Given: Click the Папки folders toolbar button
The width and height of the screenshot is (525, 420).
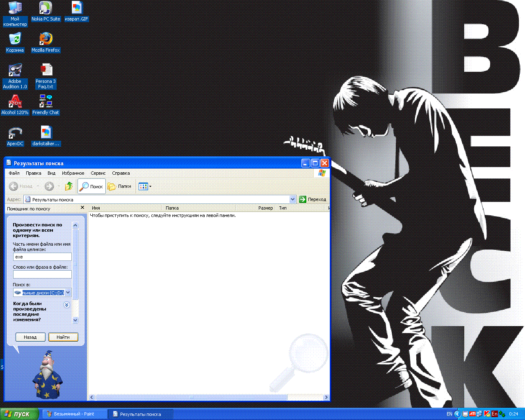Looking at the screenshot, I should pos(119,187).
